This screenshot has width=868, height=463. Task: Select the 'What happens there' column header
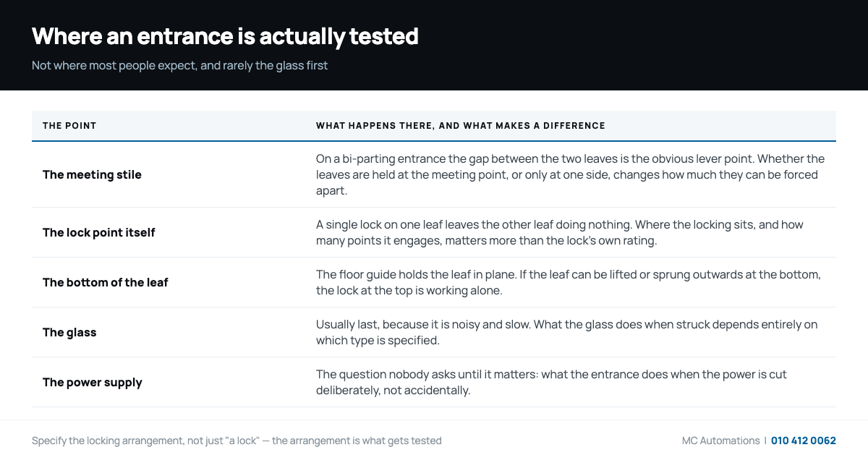click(x=461, y=126)
